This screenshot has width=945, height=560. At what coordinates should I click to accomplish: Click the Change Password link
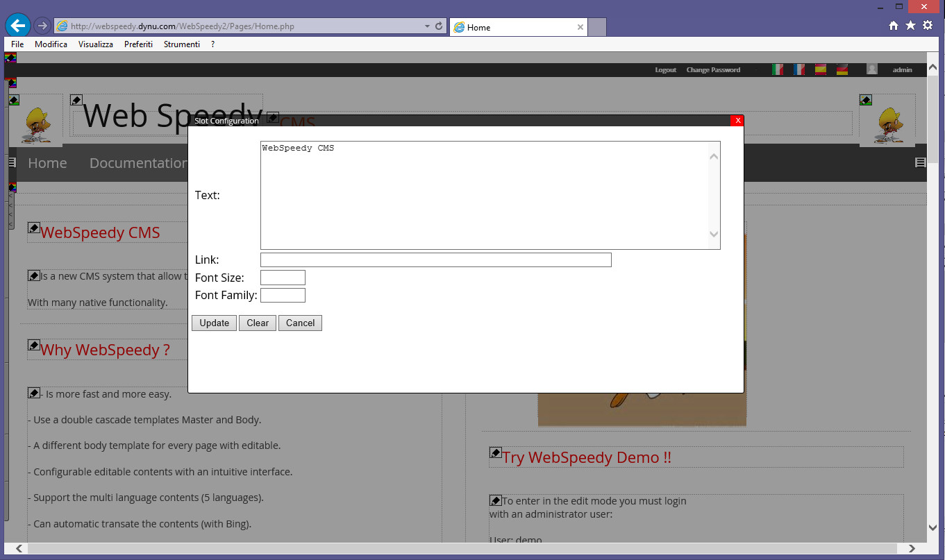pyautogui.click(x=713, y=70)
